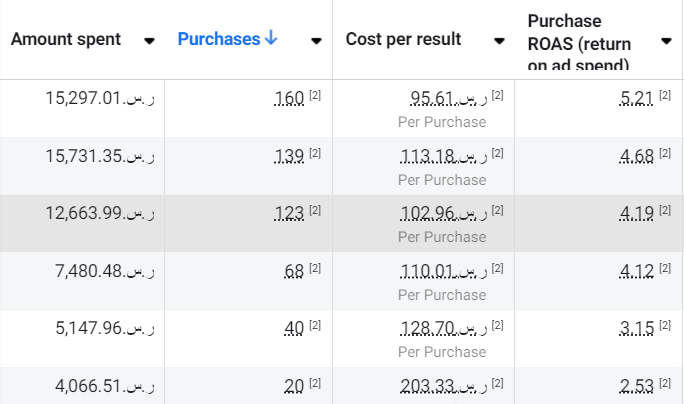Click the Purchases sort descending arrow
Screen dimensions: 684x404
pos(271,39)
